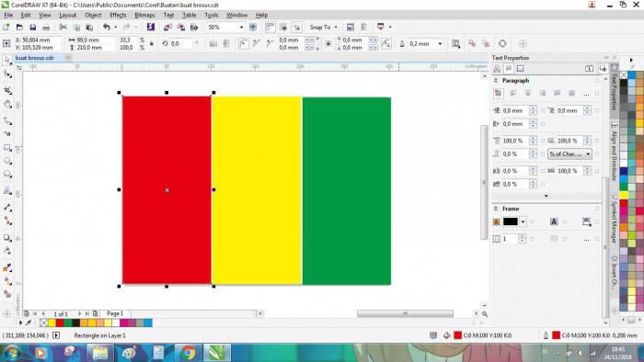
Task: Show the Character properties icon
Action: point(497,69)
